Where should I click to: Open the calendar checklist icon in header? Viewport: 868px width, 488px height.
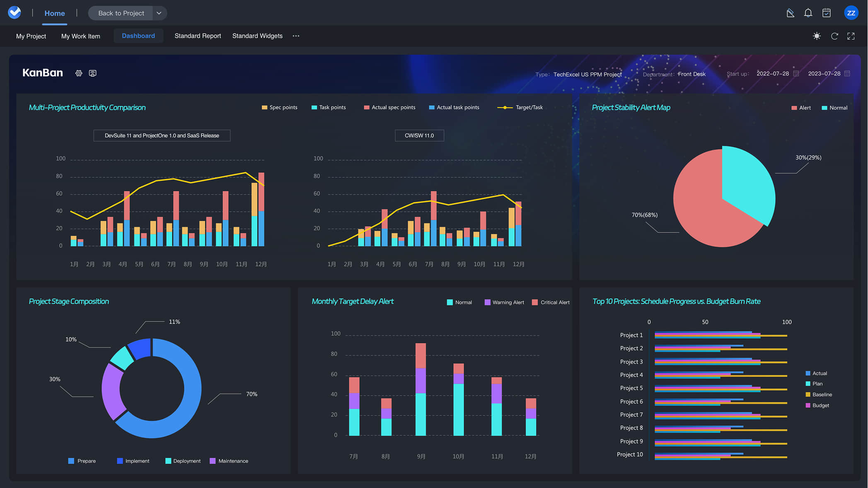click(826, 13)
